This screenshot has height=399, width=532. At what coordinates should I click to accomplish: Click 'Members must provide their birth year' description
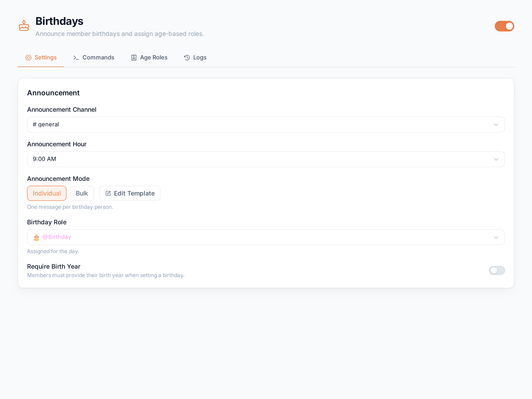(x=106, y=275)
